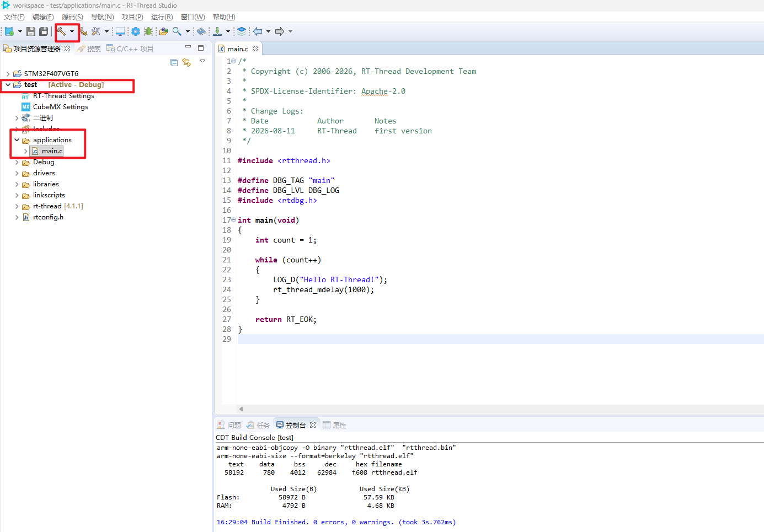Open the Download icon dropdown arrow
Viewport: 764px width, 532px height.
click(228, 31)
